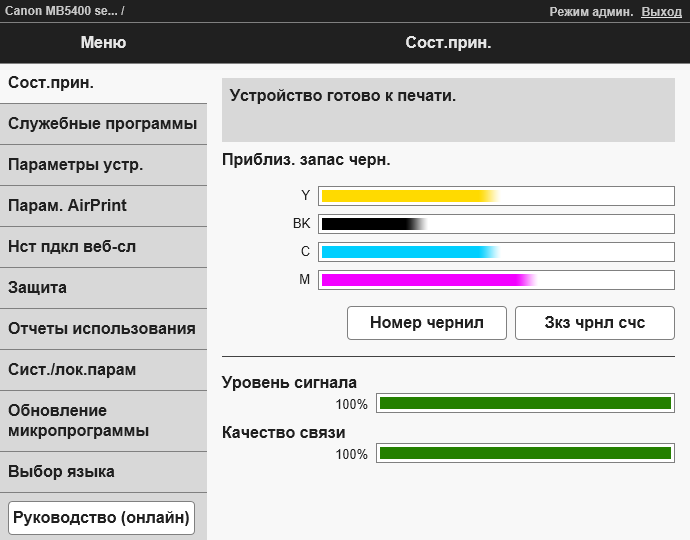The width and height of the screenshot is (690, 540).
Task: Click the magenta M ink level bar
Action: tap(496, 280)
